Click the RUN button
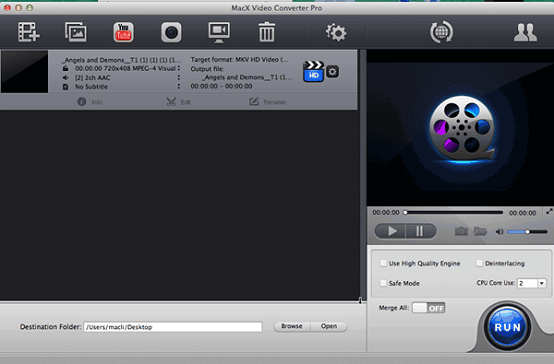 tap(507, 327)
